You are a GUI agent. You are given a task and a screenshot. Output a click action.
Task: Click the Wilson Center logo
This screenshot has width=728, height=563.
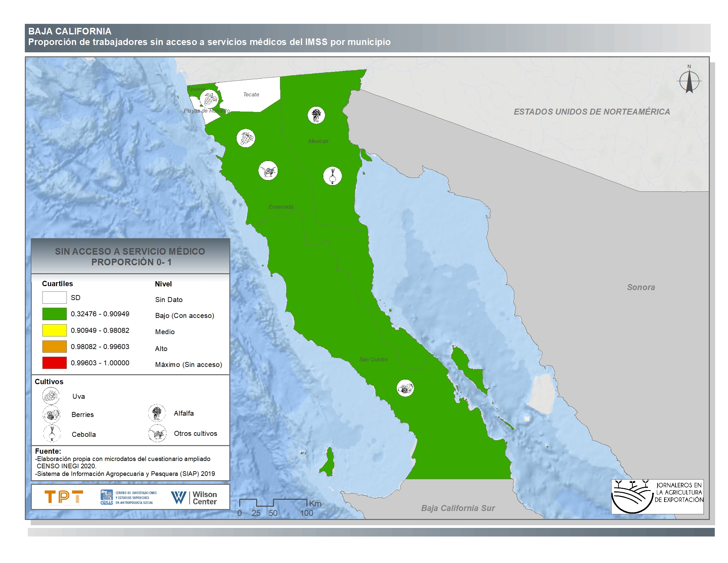(x=194, y=498)
